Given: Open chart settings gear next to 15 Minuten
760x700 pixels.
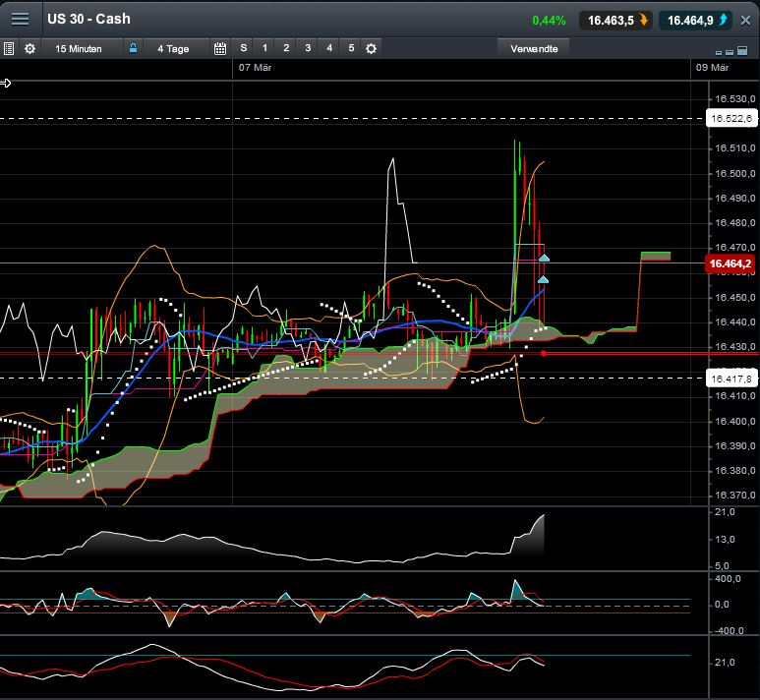Looking at the screenshot, I should point(29,48).
